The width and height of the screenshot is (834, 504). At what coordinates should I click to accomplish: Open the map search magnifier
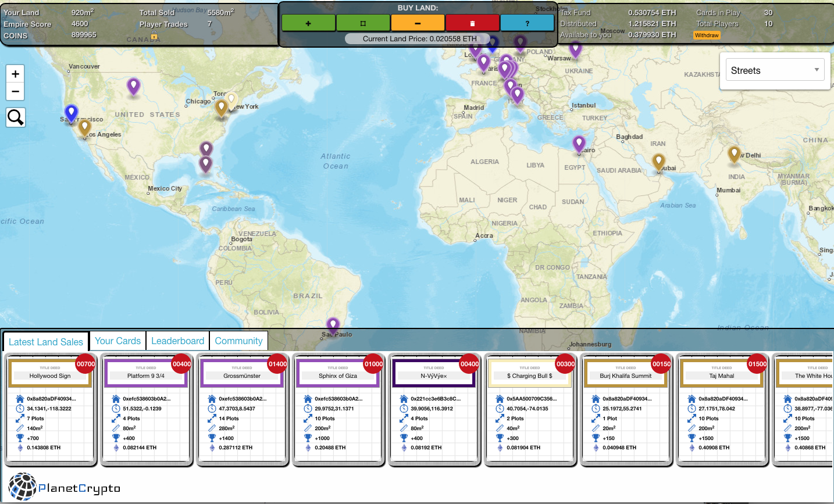click(x=16, y=117)
